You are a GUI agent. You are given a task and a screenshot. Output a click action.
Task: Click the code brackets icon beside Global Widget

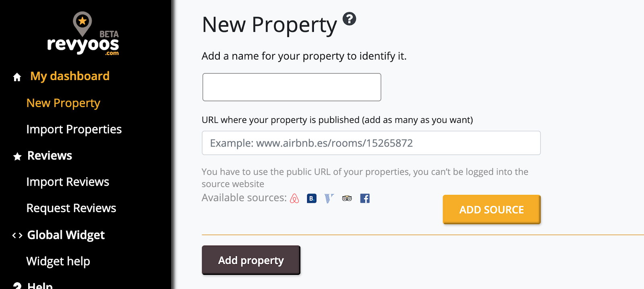pos(17,235)
